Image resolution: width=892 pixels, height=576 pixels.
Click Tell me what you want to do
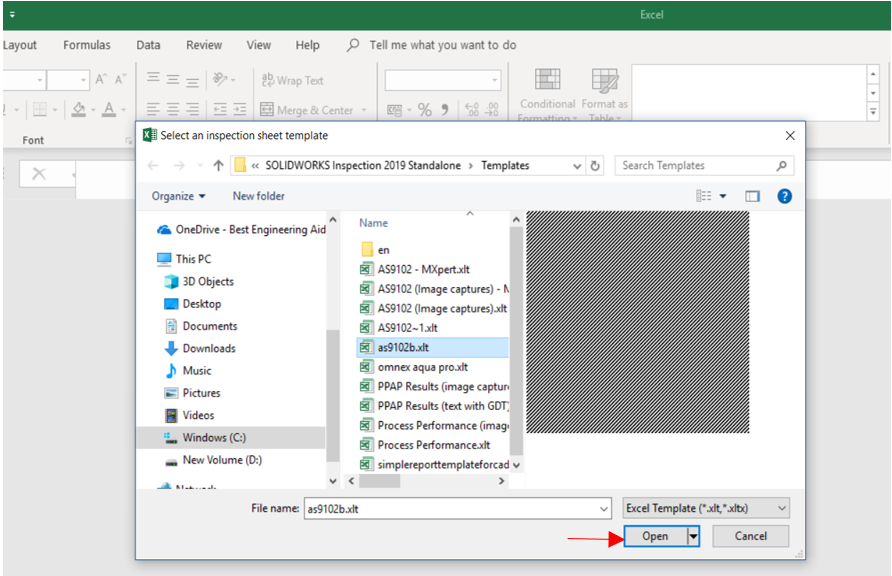point(443,45)
